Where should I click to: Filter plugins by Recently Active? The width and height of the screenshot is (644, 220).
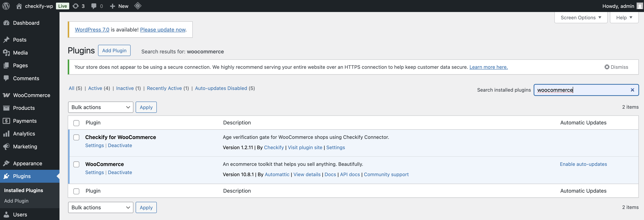coord(164,88)
